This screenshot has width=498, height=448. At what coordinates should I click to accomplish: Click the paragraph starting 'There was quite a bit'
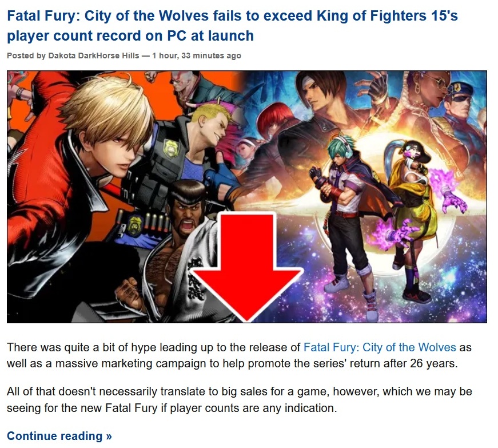pyautogui.click(x=239, y=355)
